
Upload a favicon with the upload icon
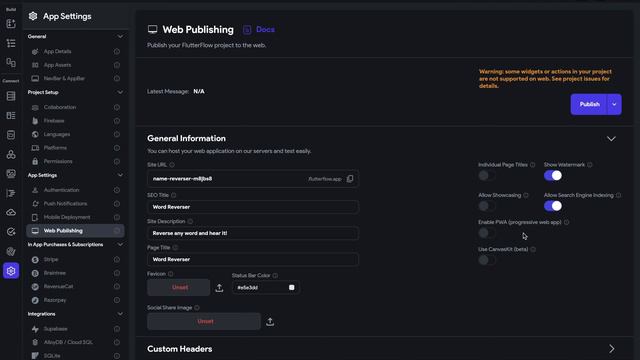coord(219,288)
